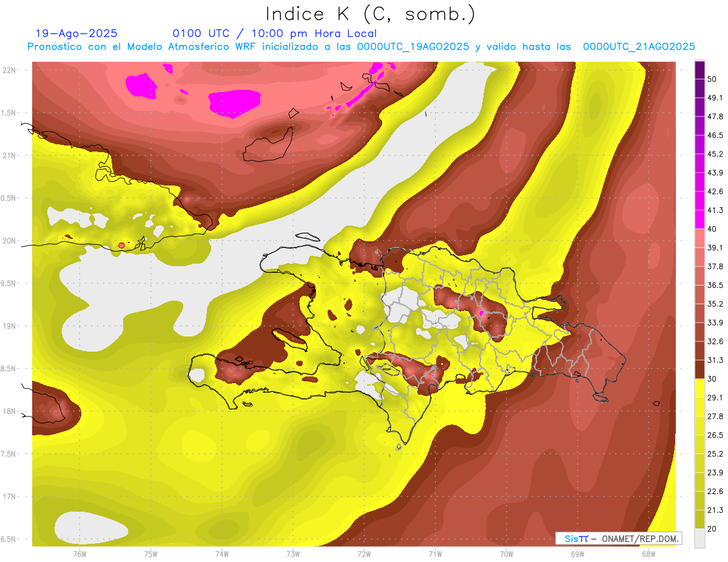
Task: Click the colorbar value '40'
Action: click(713, 229)
